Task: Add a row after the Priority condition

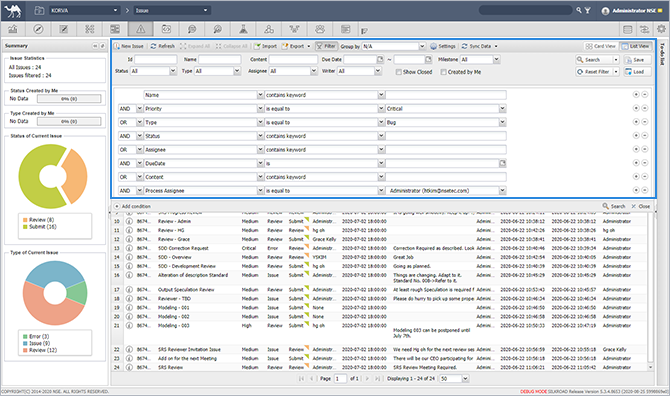Action: 636,109
